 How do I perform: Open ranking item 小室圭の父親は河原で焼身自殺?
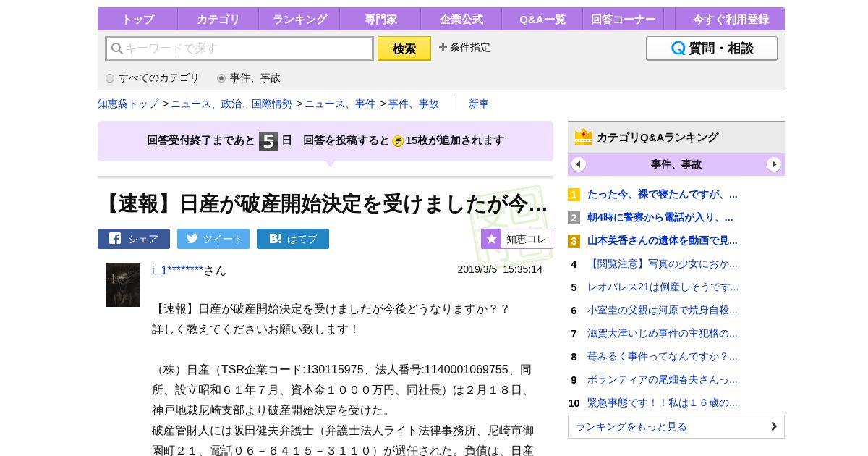click(x=663, y=310)
